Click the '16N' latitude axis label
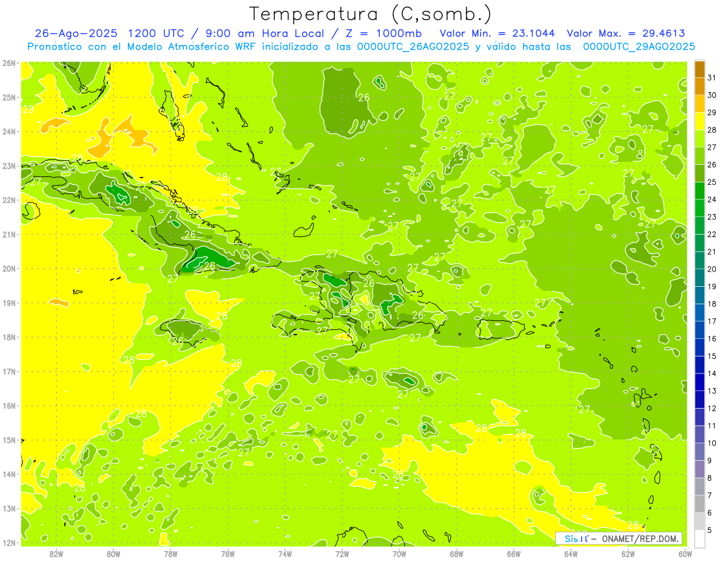This screenshot has height=562, width=728. 10,406
